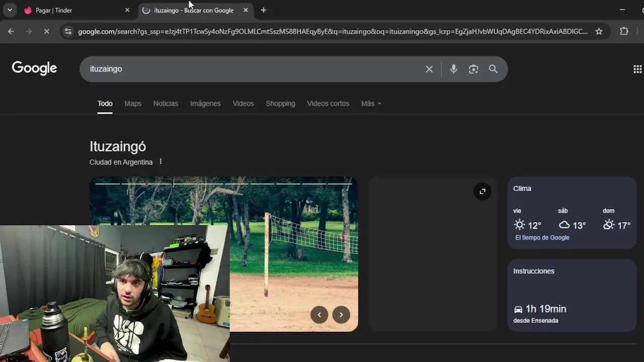The width and height of the screenshot is (644, 362).
Task: Go back to the previous page
Action: coord(11,31)
